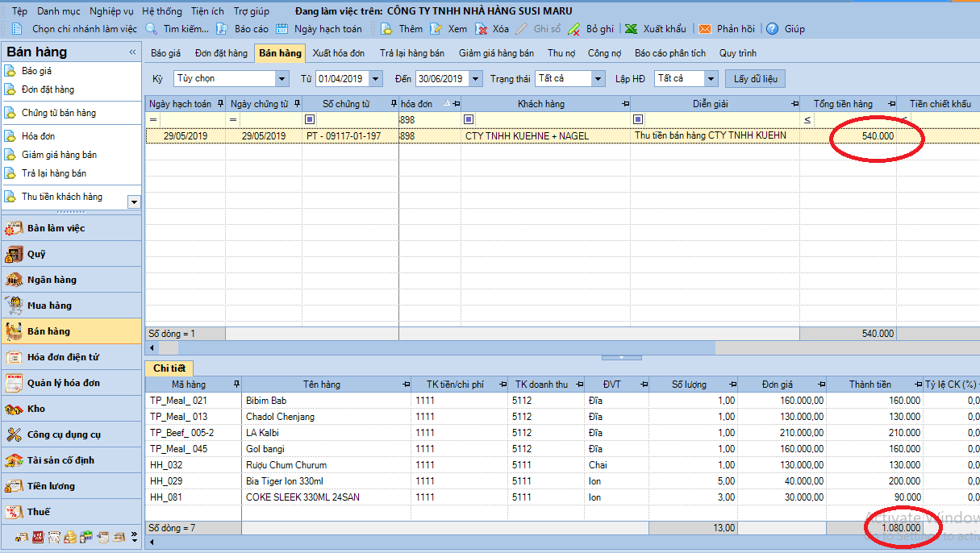Click left arrow of the detail grid scrollbar
The width and height of the screenshot is (980, 553).
pos(152,543)
